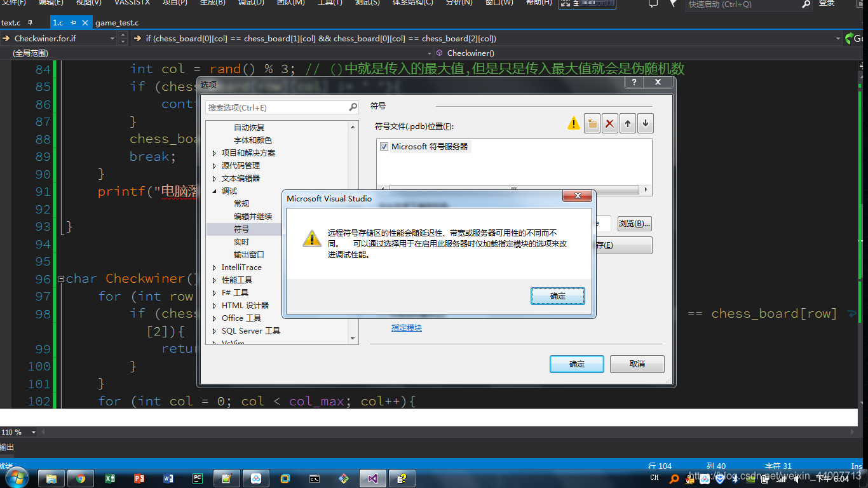Select the F# 工具 tree item
This screenshot has height=488, width=868.
(x=235, y=293)
